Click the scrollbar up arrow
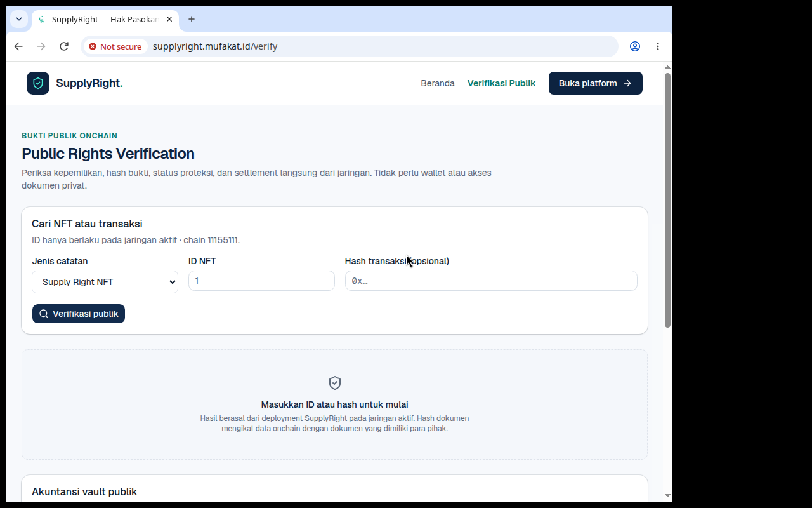The image size is (812, 508). click(667, 67)
